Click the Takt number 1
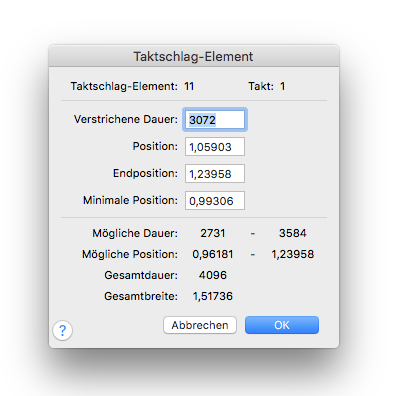408x396 pixels. [283, 86]
